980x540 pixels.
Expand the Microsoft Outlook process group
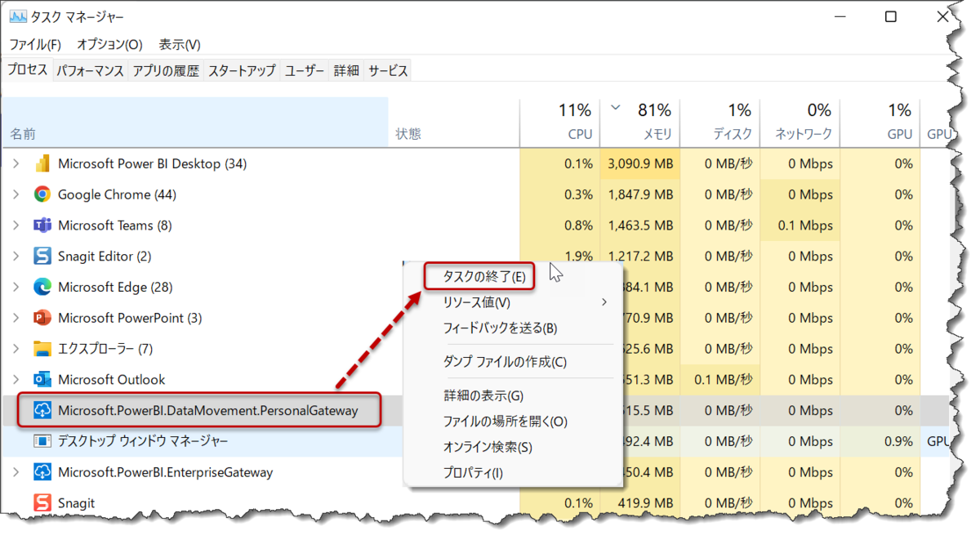click(x=16, y=379)
